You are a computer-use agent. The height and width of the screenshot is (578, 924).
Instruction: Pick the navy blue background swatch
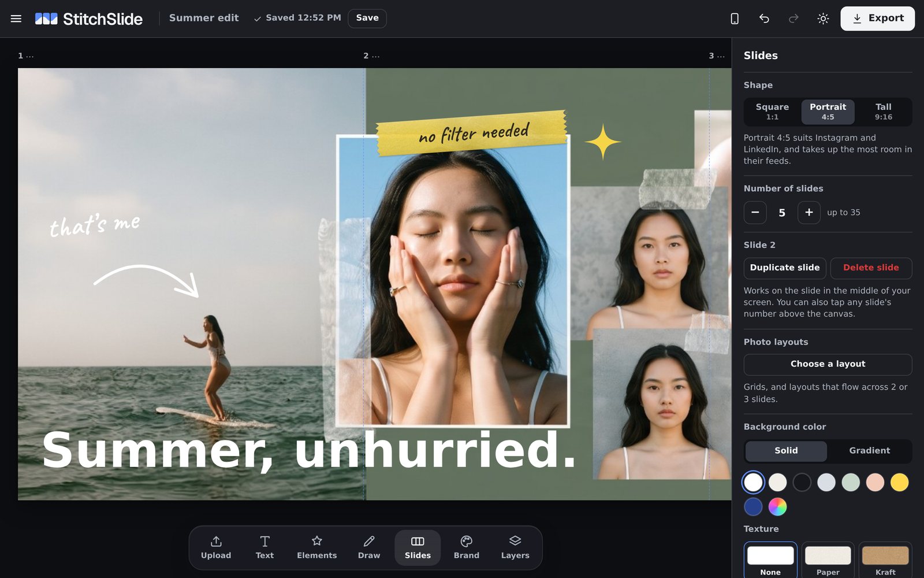tap(753, 506)
